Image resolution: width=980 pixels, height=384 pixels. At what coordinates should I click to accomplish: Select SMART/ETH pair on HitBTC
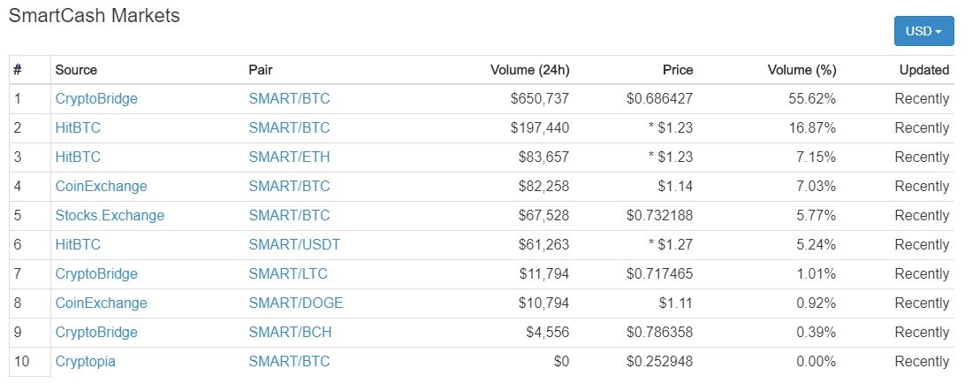(x=289, y=157)
